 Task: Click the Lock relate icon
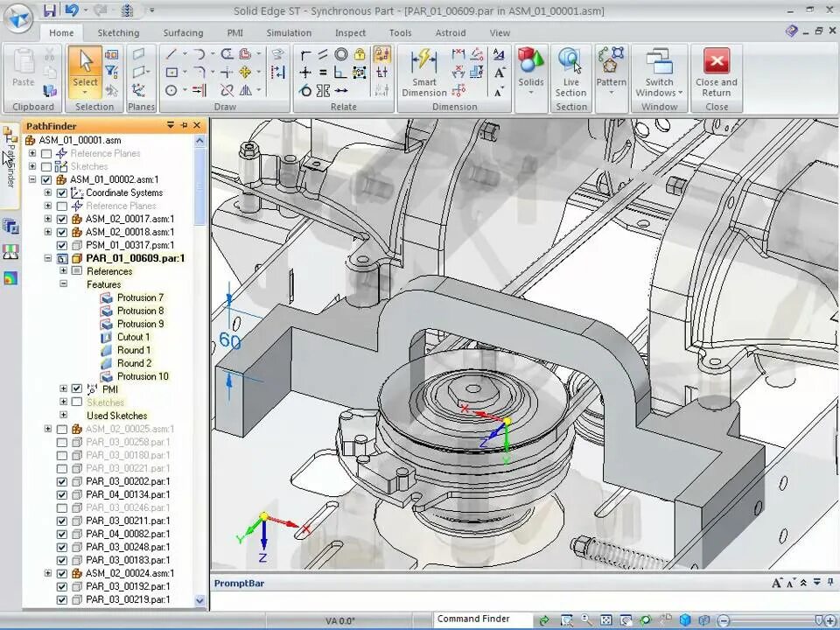tap(360, 54)
